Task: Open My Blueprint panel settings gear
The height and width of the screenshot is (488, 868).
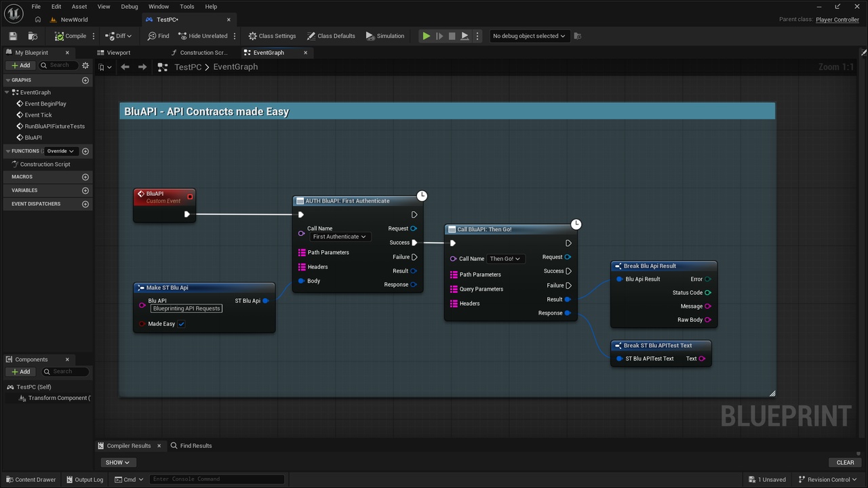Action: 85,65
